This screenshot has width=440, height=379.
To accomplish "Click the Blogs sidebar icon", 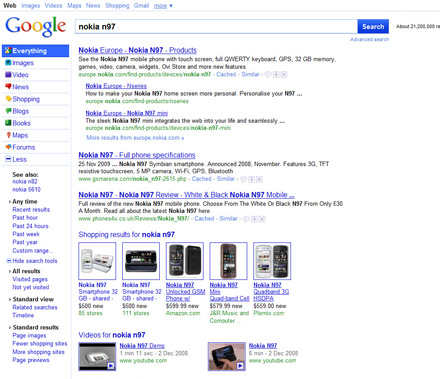I will 8,111.
